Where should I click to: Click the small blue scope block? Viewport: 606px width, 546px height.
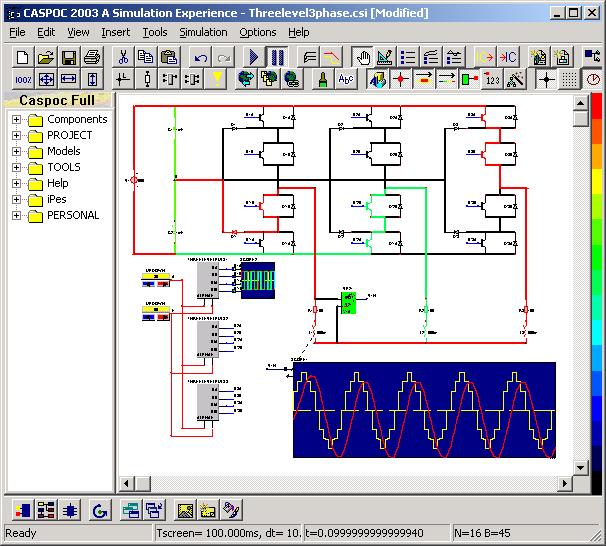(258, 281)
